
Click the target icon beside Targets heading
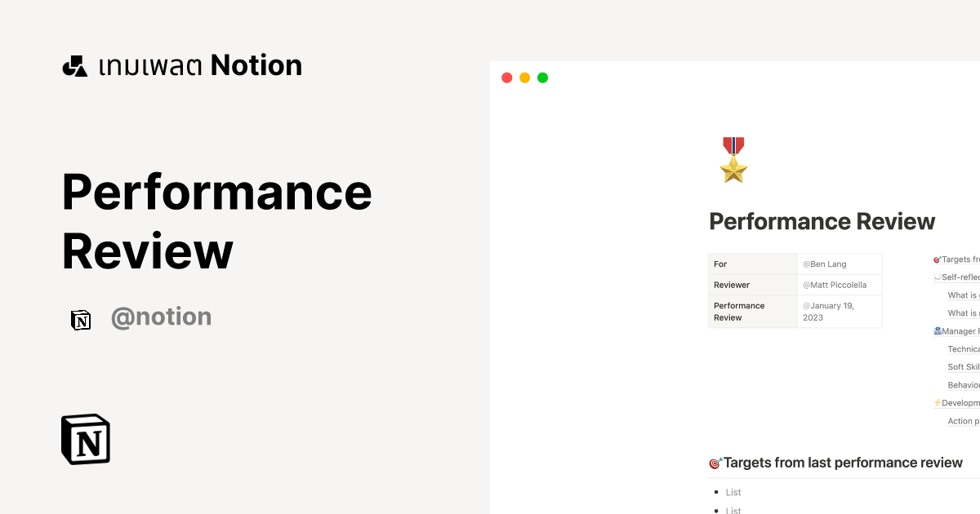tap(715, 463)
